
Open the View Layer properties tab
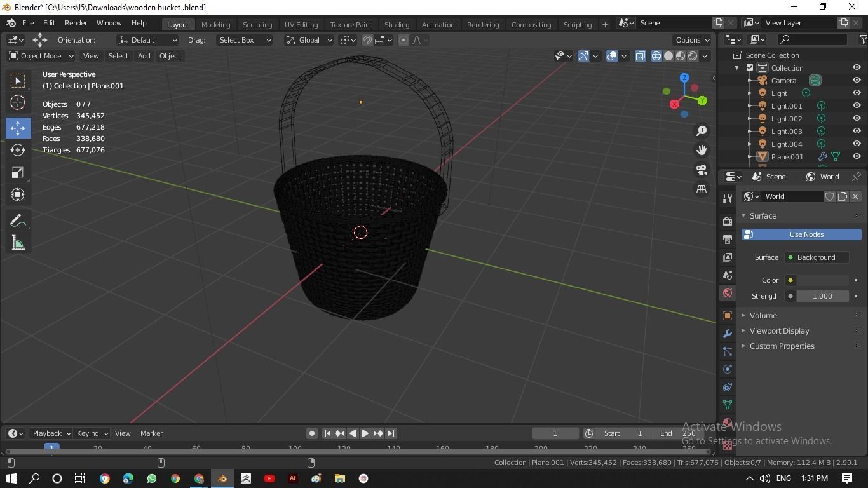point(728,257)
